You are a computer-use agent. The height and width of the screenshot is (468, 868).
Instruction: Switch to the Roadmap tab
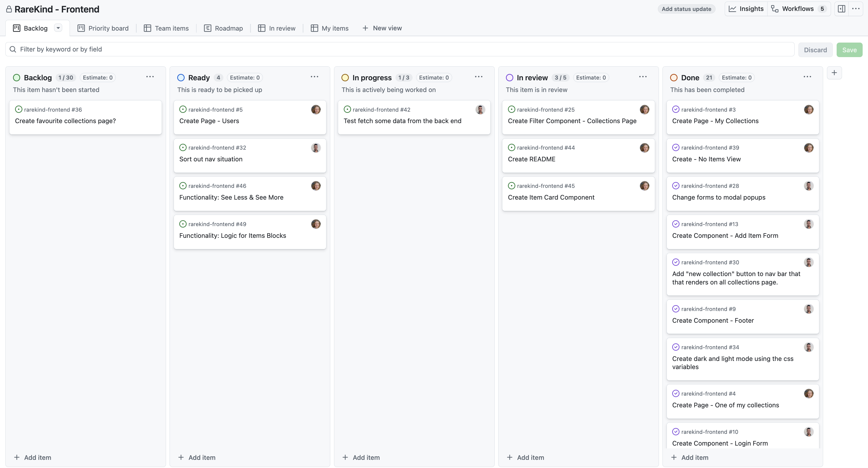[x=223, y=28]
